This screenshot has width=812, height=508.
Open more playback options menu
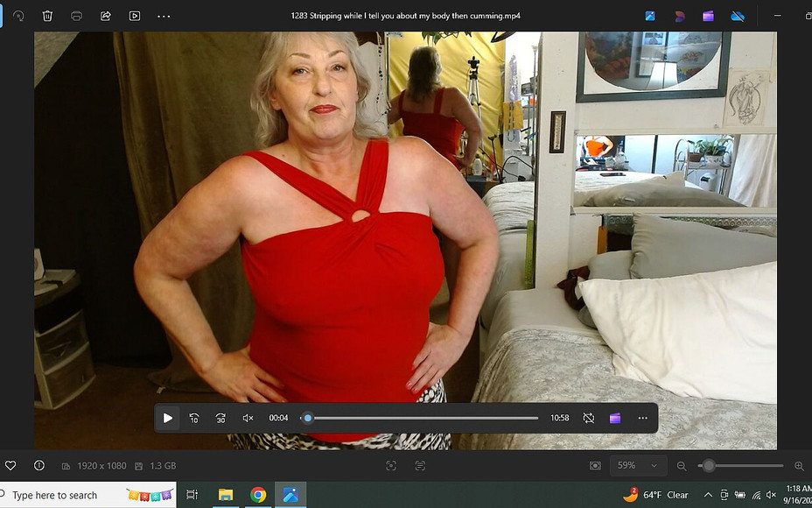click(x=642, y=418)
